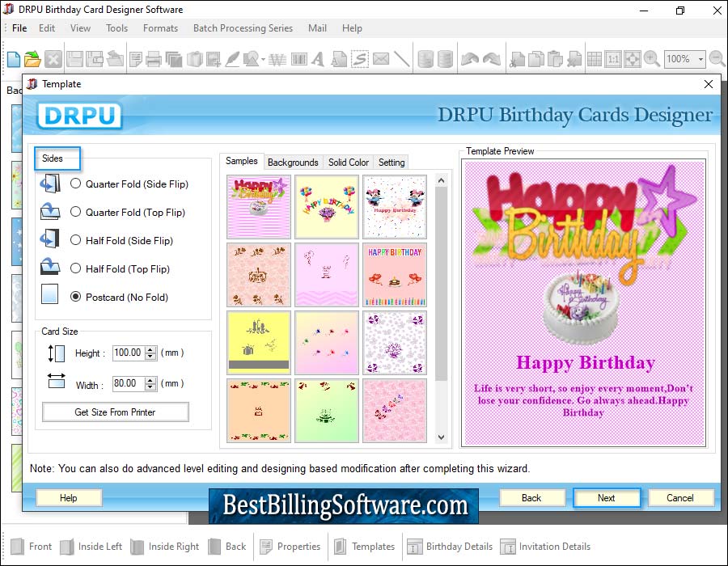Increase card Height using the up arrow
Screen dimensions: 728x566
click(151, 349)
